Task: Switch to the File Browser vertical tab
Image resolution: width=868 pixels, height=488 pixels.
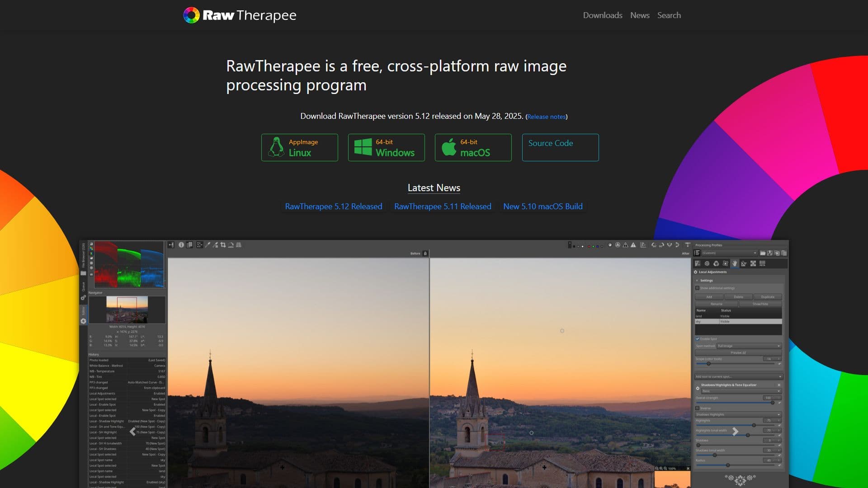Action: [83, 258]
